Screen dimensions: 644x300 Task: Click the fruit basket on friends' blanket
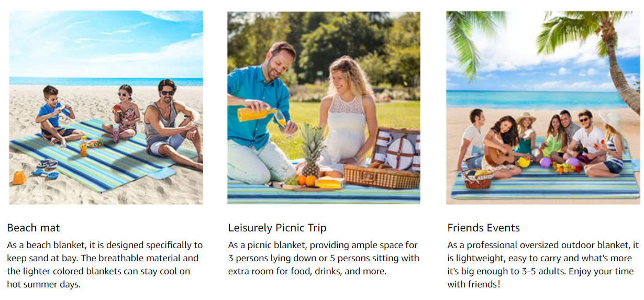476,181
